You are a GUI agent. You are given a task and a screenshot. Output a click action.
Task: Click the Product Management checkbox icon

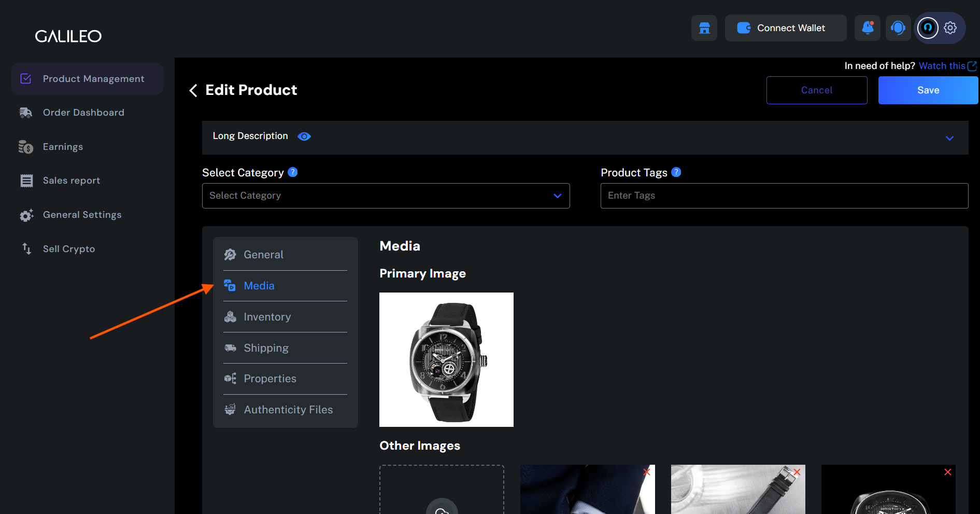(26, 79)
